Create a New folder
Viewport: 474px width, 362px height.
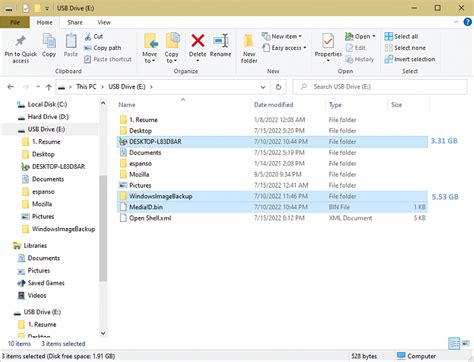tap(249, 48)
